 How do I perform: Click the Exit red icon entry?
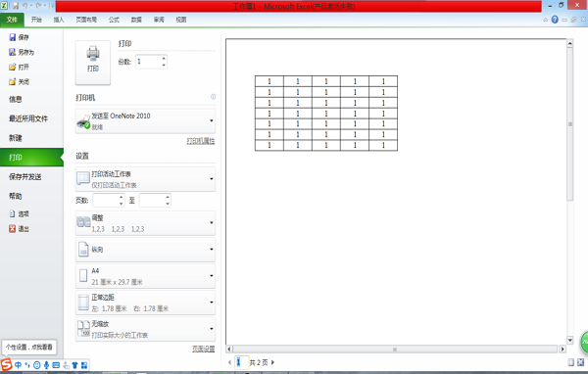tap(13, 228)
